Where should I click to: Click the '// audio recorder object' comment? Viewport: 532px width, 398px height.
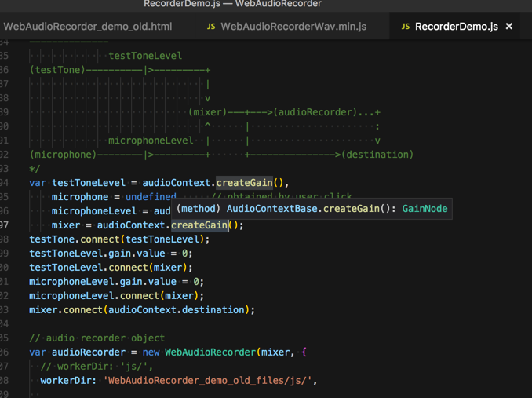(x=97, y=338)
